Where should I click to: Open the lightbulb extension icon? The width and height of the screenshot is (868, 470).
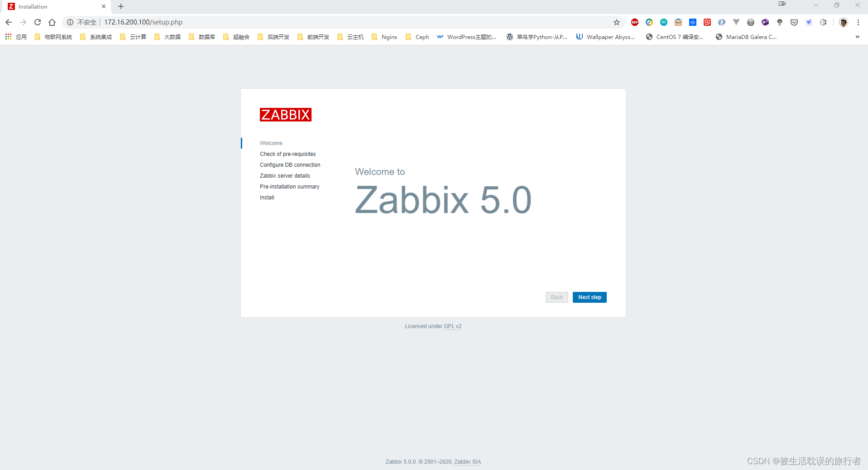coord(780,22)
